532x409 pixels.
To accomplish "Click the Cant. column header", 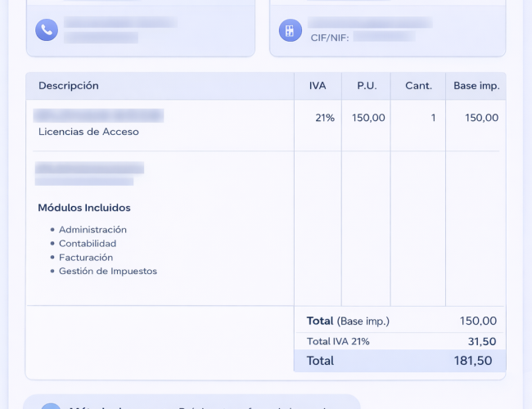I will (x=417, y=86).
